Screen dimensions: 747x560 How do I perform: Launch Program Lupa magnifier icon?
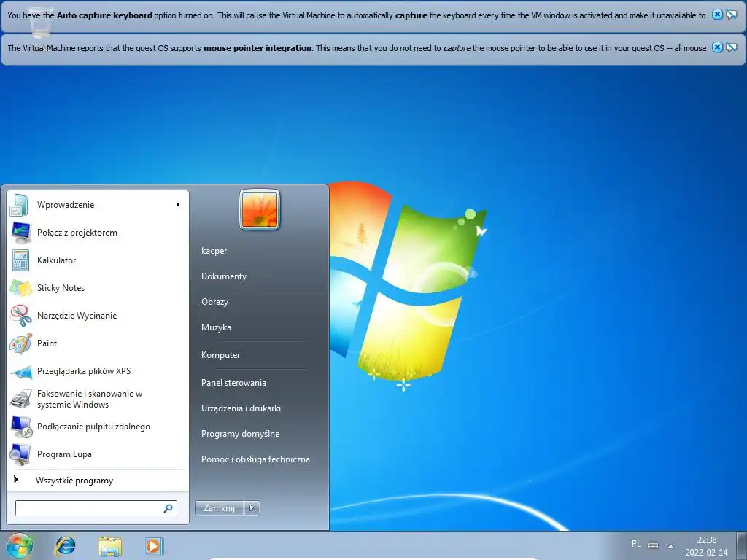pyautogui.click(x=21, y=454)
